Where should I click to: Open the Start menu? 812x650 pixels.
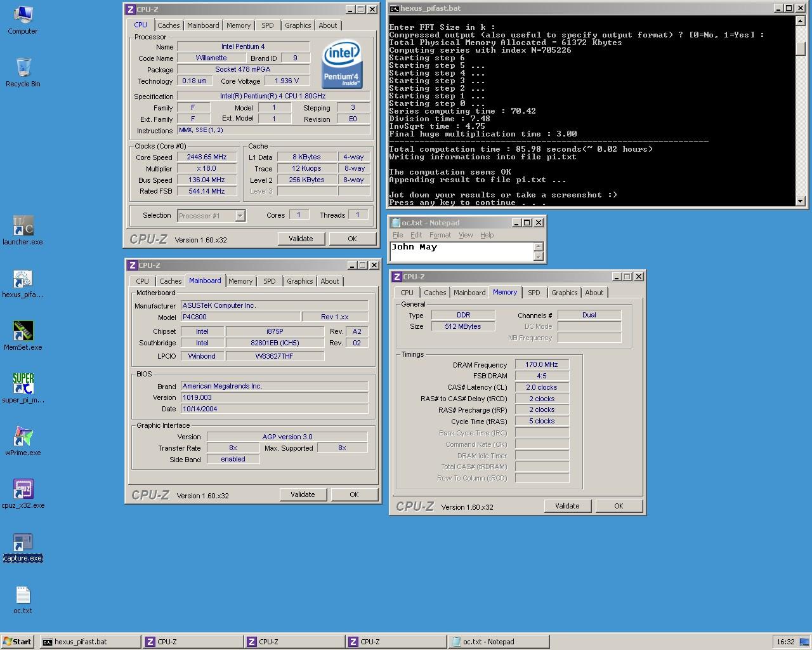[17, 641]
